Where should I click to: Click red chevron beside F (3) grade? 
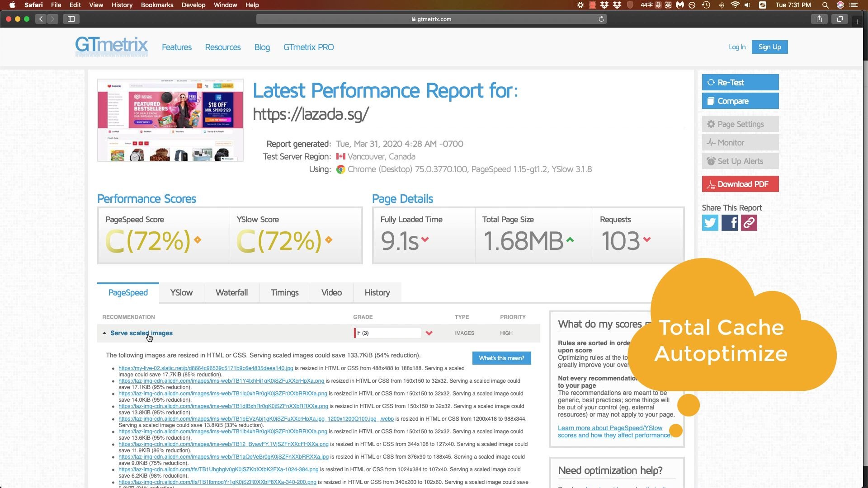click(x=429, y=333)
